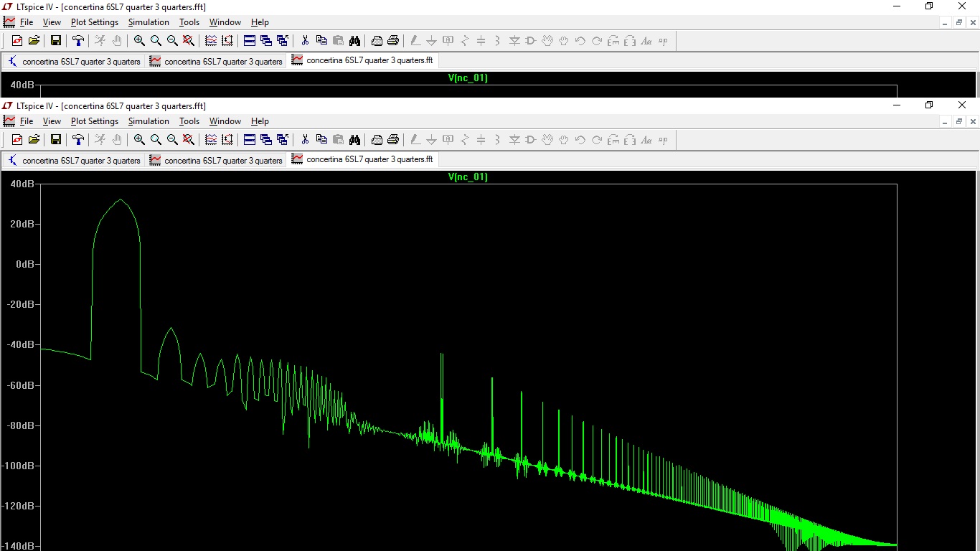Switch to schematic tab in front window
Viewport: 980px width, 551px height.
click(x=74, y=161)
